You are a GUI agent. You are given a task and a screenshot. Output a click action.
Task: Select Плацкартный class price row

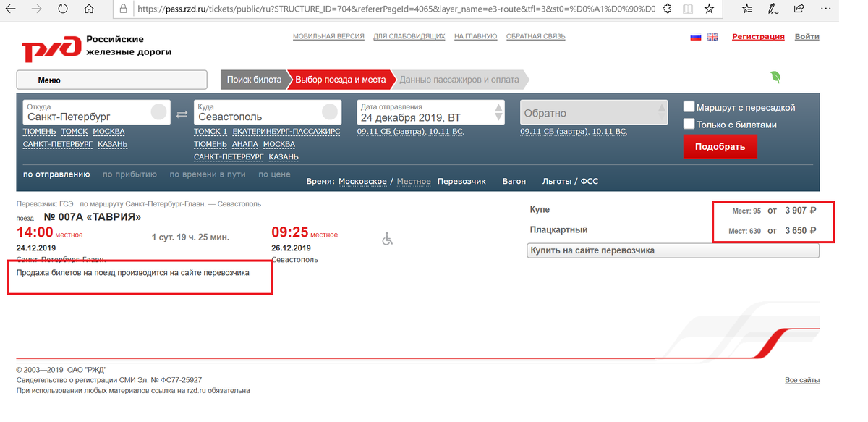click(673, 231)
